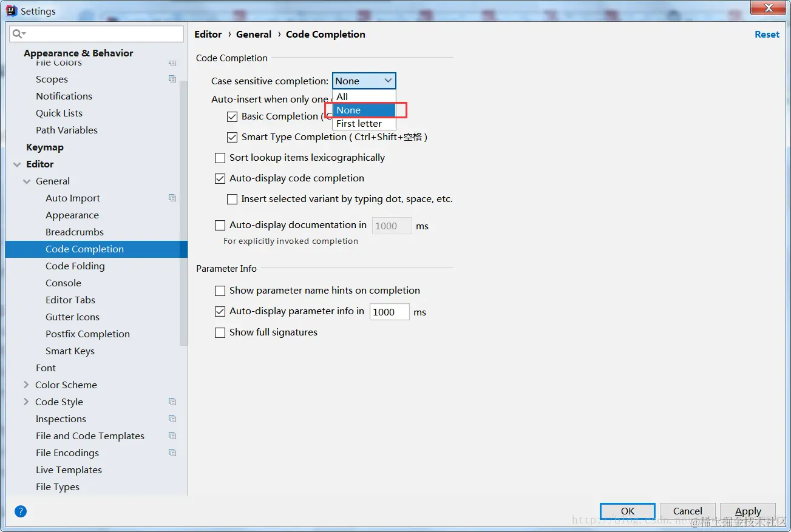Click the project-level icon beside File Encodings
Image resolution: width=791 pixels, height=532 pixels.
(172, 453)
